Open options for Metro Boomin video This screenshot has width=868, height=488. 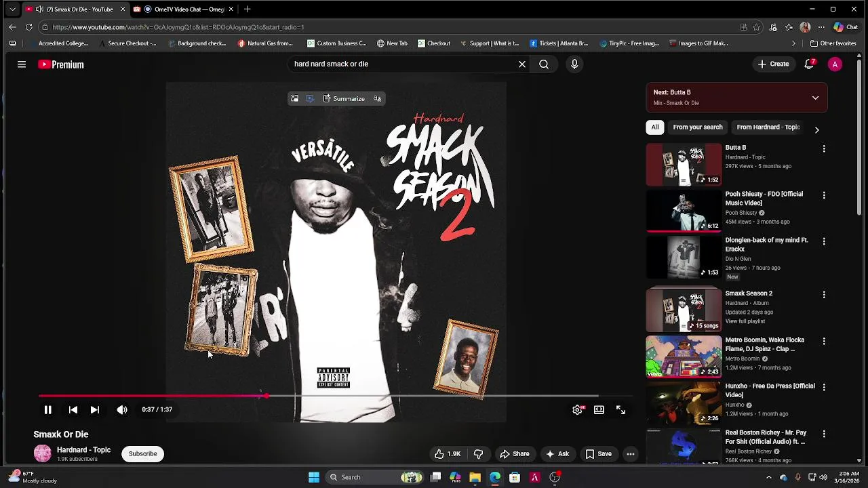point(824,341)
